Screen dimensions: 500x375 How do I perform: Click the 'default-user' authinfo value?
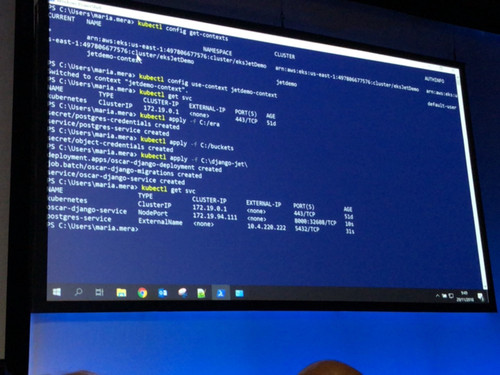click(442, 105)
